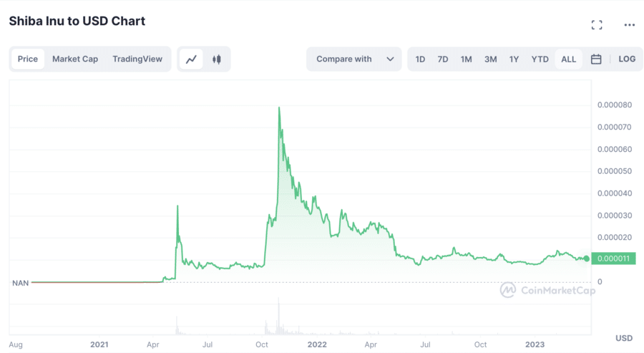
Task: Open the TradingView tab
Action: click(x=137, y=59)
